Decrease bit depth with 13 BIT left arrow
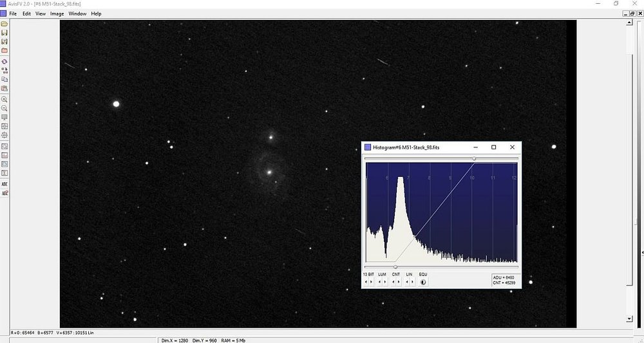The image size is (644, 343). click(366, 282)
